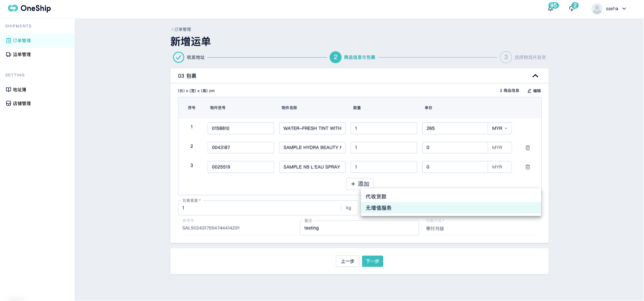Click step 2 商品信息与包裹 circle
The image size is (644, 301).
pyautogui.click(x=336, y=57)
